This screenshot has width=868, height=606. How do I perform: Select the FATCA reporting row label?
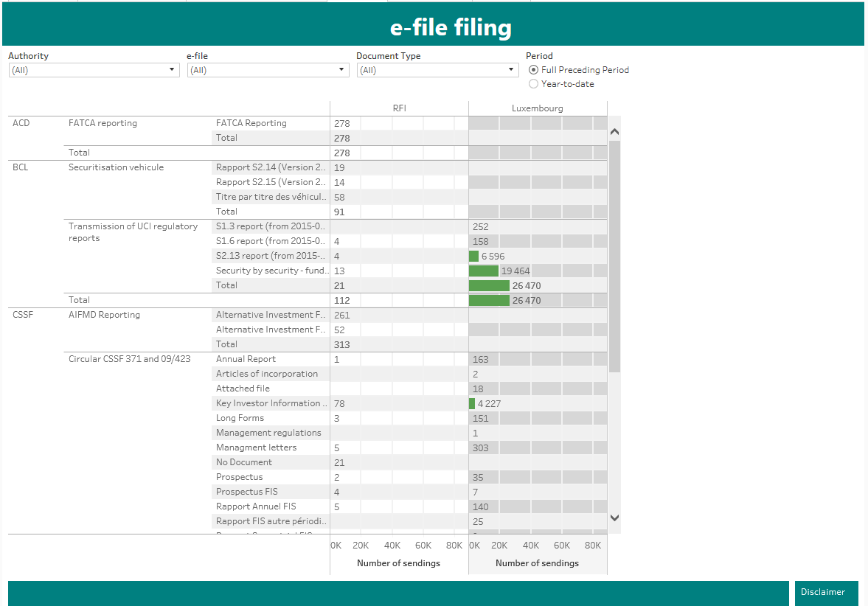tap(103, 123)
